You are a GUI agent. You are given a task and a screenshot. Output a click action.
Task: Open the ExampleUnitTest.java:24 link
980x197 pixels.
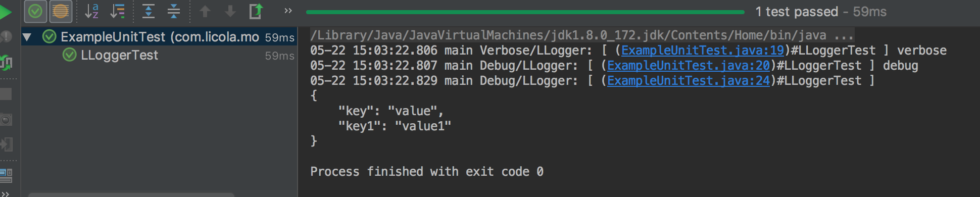point(688,81)
